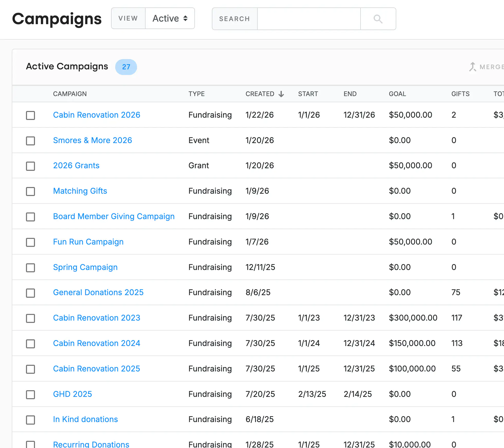Click the 27 active campaigns count badge
This screenshot has height=448, width=504.
click(126, 67)
